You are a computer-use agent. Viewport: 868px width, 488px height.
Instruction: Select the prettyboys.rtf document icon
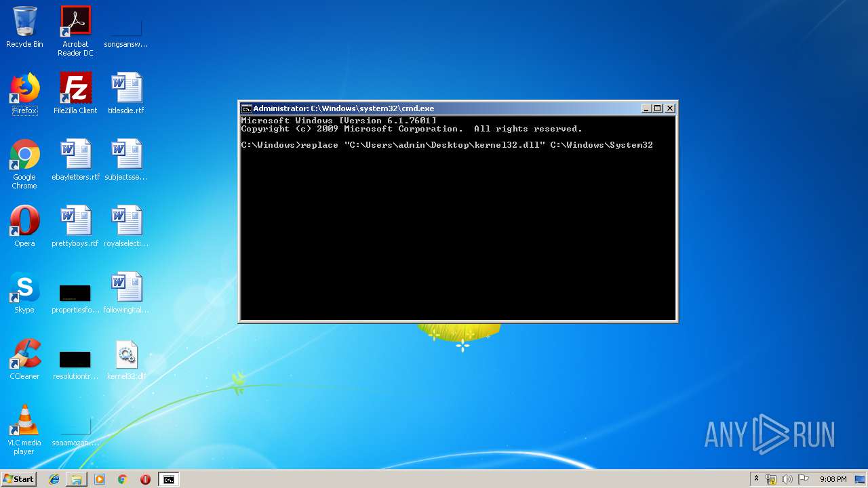[75, 226]
